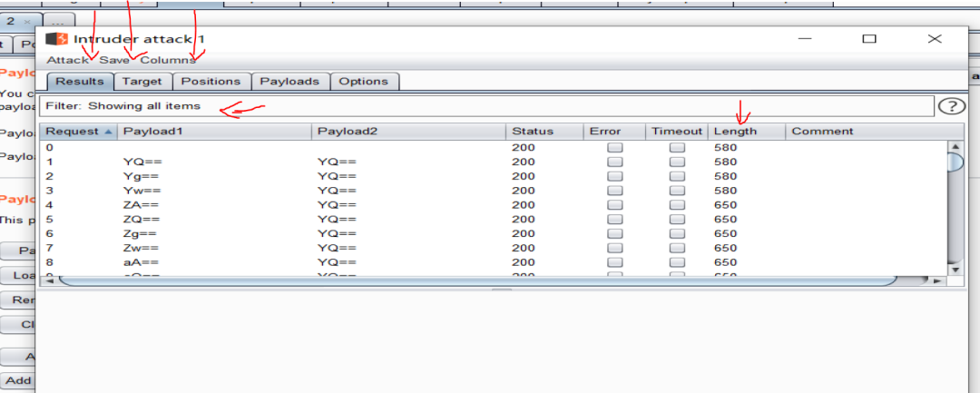Click the vertical scrollbar thumb
The image size is (980, 393).
point(955,162)
